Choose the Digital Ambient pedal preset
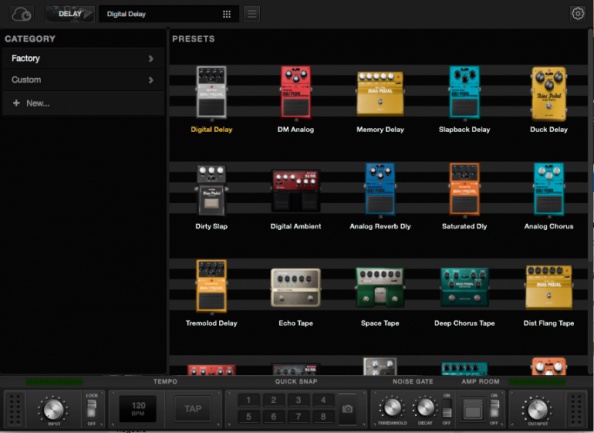This screenshot has height=433, width=594. point(295,191)
